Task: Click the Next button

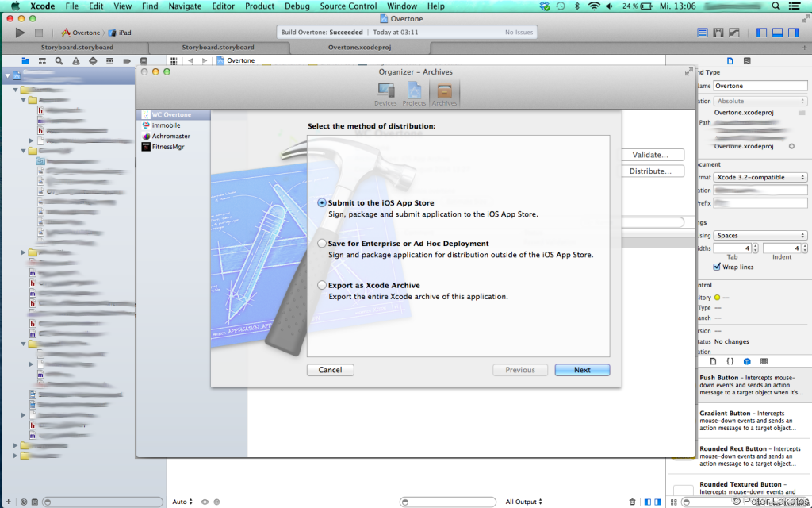Action: tap(582, 370)
